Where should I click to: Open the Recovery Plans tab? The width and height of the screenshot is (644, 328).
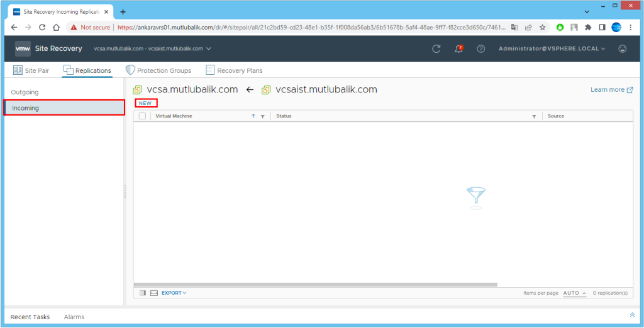[234, 70]
